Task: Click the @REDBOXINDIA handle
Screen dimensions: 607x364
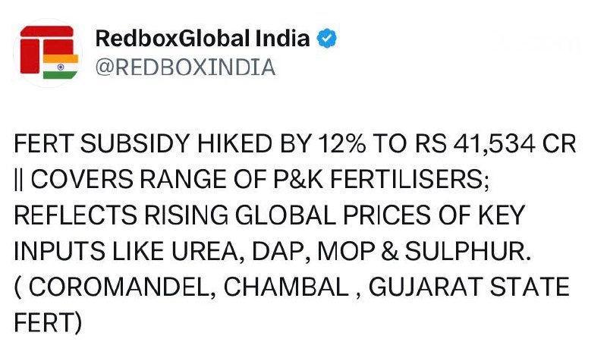Action: point(184,67)
